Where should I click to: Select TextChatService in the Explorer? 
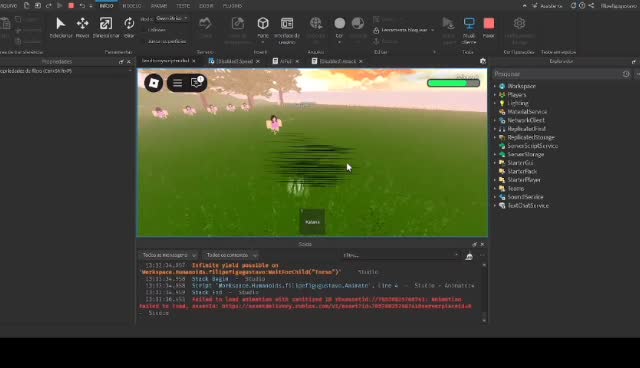527,206
